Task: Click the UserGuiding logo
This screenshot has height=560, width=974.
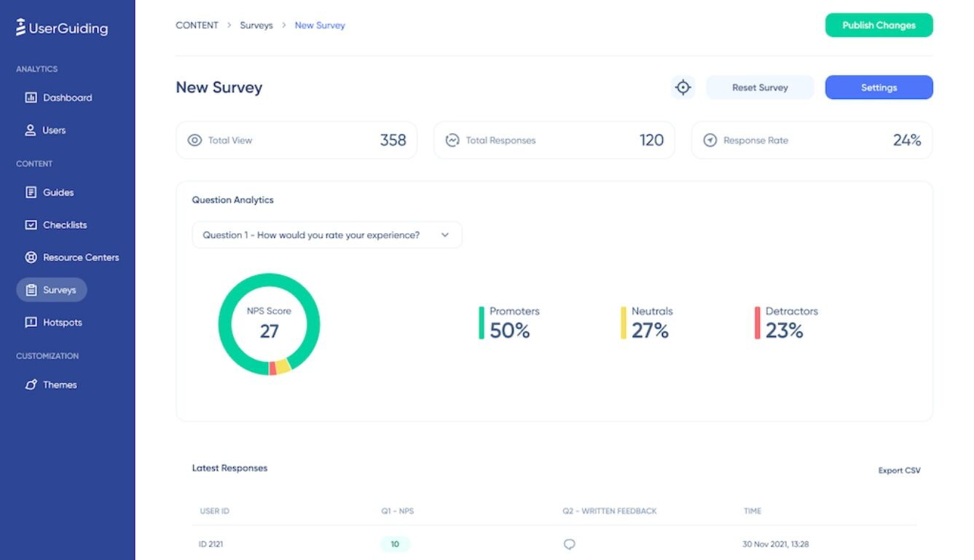Action: (x=62, y=27)
